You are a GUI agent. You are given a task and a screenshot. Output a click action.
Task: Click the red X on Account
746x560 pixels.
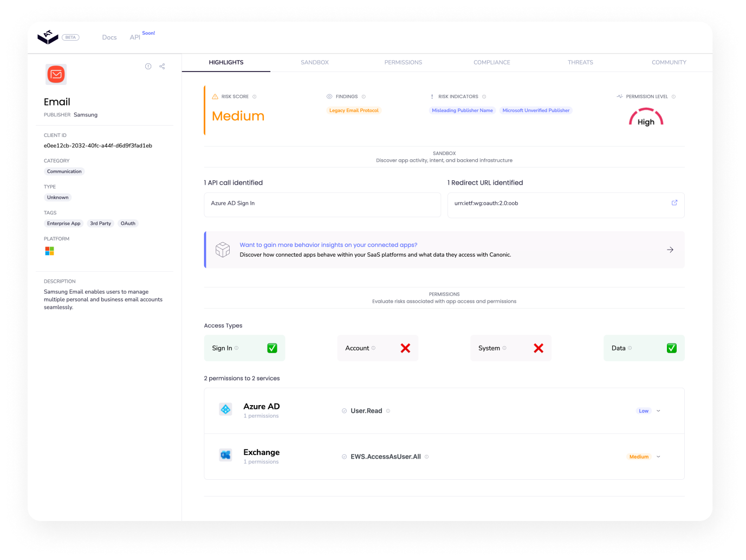[x=405, y=348]
